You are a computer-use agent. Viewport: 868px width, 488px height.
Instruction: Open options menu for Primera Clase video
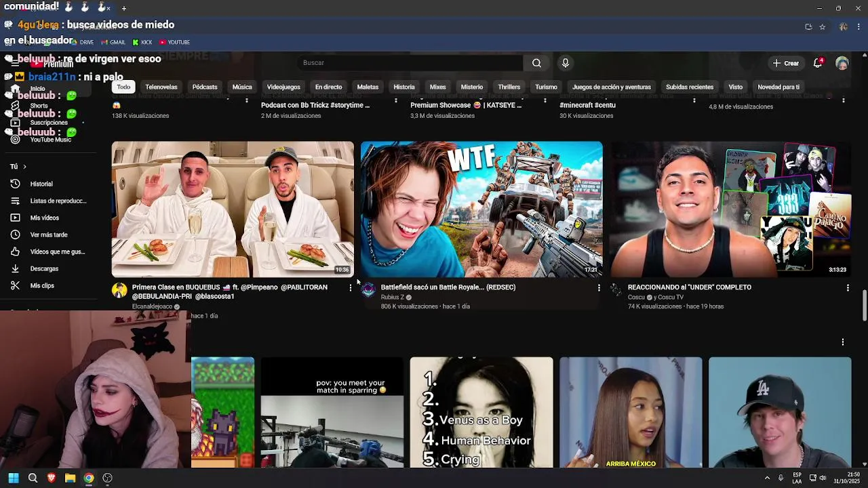(350, 288)
